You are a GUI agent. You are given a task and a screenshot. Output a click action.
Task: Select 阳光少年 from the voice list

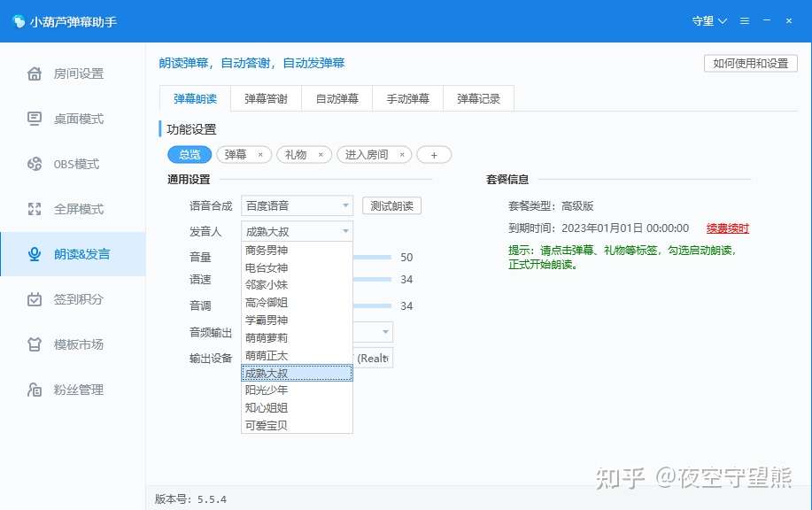tap(267, 390)
